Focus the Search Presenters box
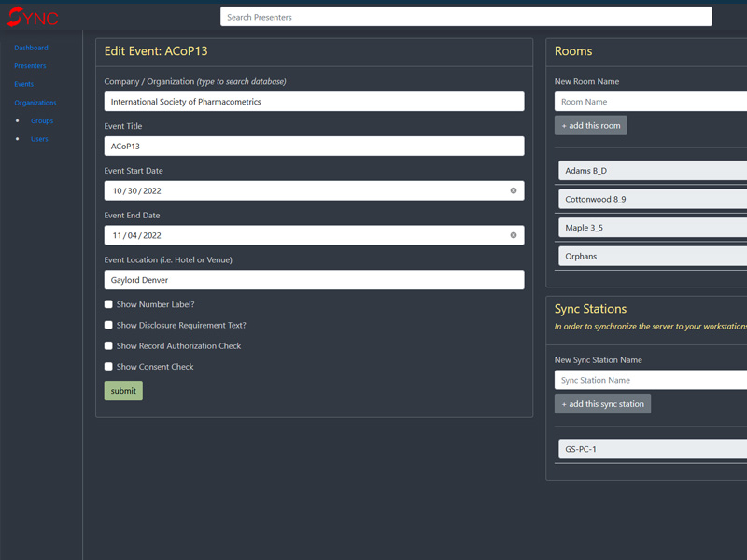Screen dimensions: 747x560 [x=466, y=17]
